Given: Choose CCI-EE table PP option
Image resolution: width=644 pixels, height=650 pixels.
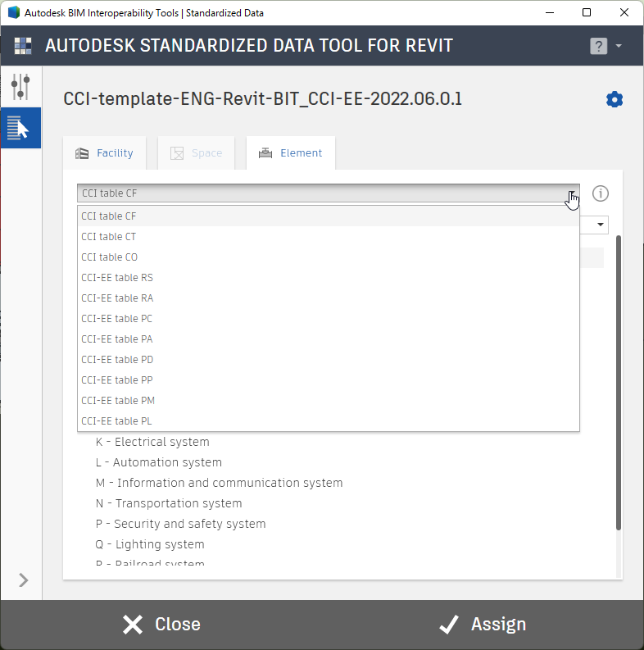Looking at the screenshot, I should click(x=329, y=380).
